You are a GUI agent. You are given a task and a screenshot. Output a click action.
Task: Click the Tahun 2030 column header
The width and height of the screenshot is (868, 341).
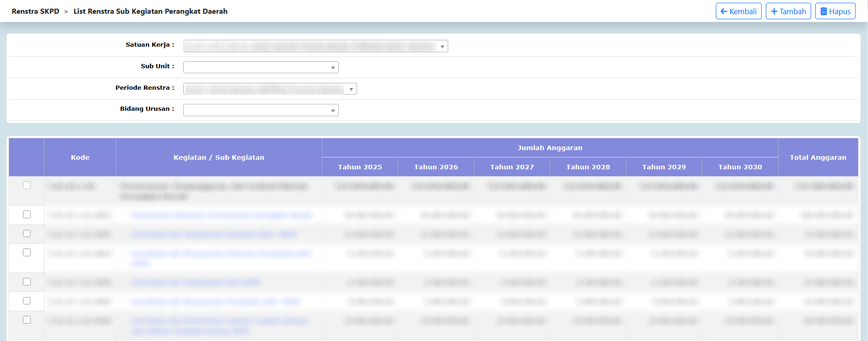click(x=740, y=167)
